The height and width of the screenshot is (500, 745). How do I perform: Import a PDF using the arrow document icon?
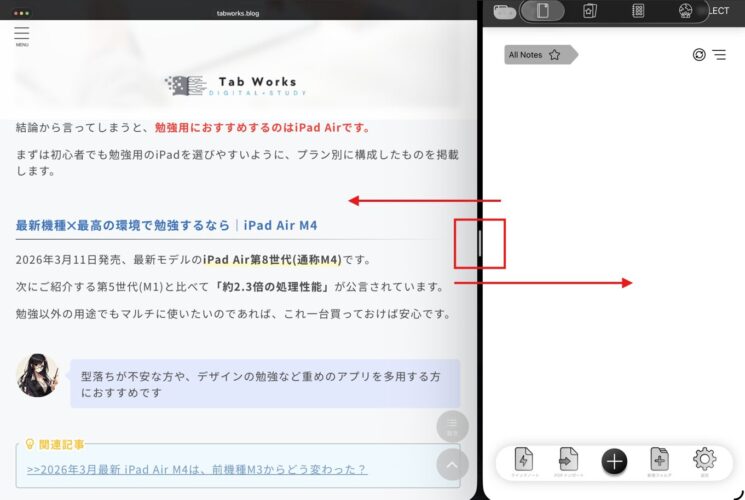click(568, 460)
